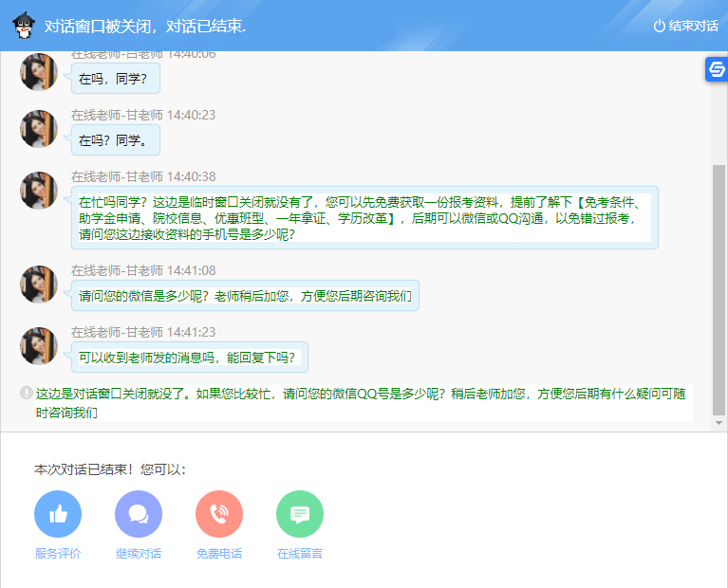This screenshot has height=588, width=728.
Task: Click the info icon beside the system notice
Action: pos(27,393)
